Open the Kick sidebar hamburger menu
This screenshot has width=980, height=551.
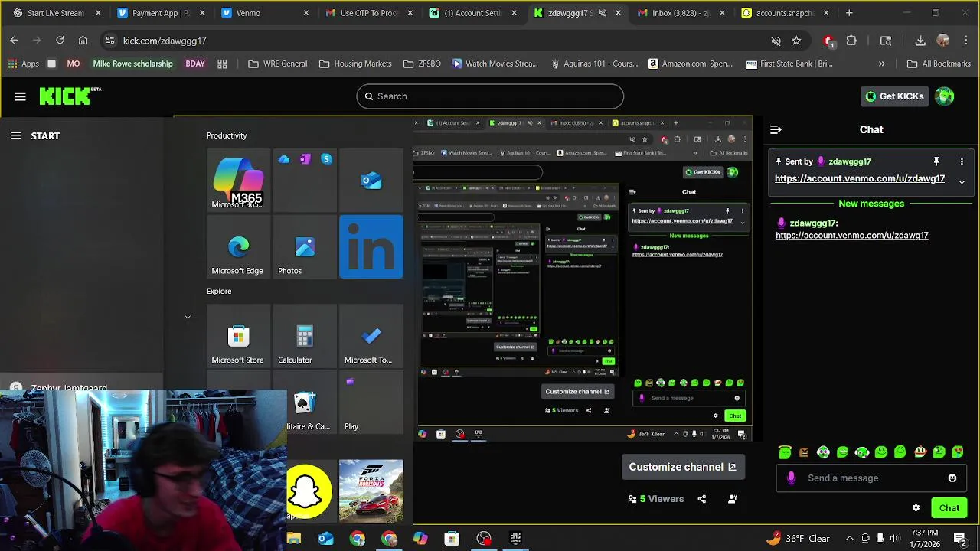point(21,96)
